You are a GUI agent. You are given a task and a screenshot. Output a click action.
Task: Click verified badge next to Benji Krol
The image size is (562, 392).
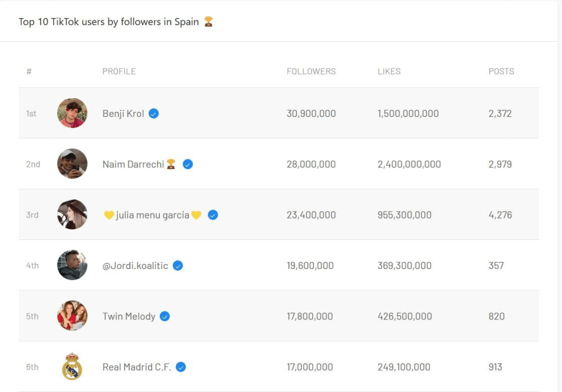click(x=154, y=114)
